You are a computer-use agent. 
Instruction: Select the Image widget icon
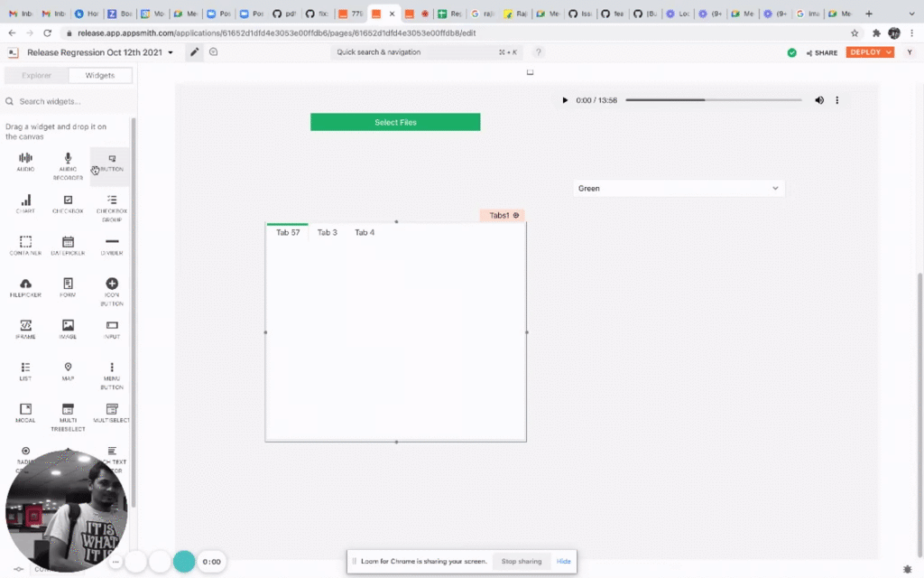68,325
